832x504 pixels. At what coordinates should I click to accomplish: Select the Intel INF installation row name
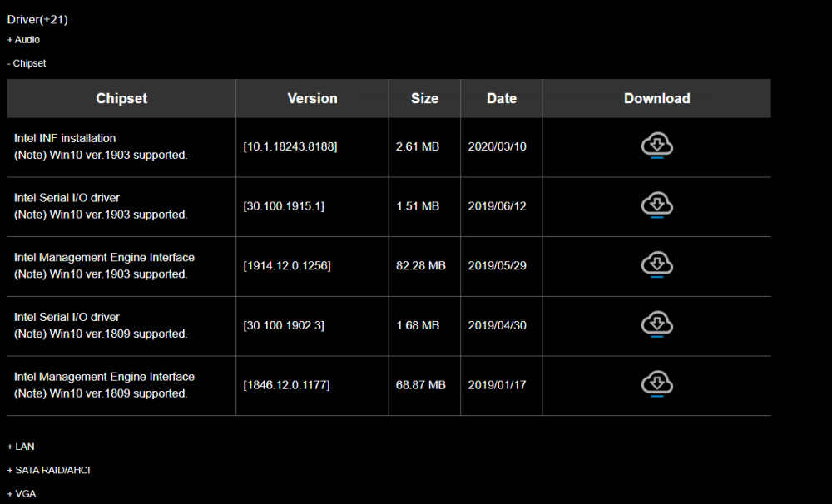(x=65, y=138)
